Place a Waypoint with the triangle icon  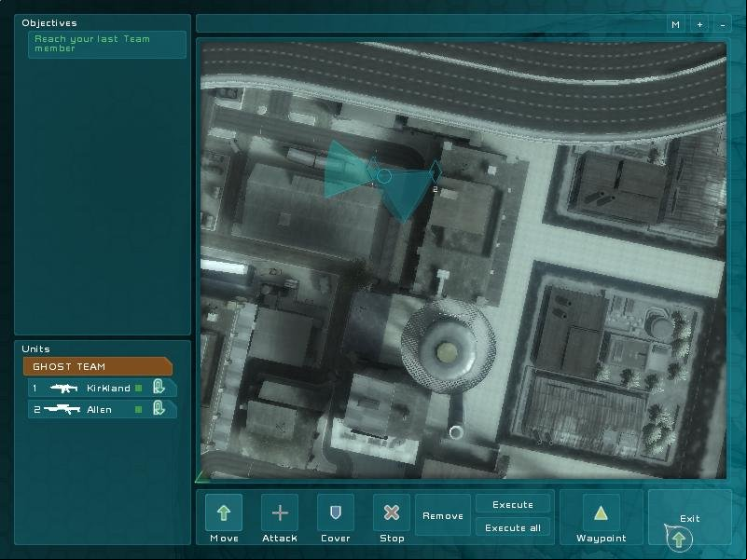601,512
